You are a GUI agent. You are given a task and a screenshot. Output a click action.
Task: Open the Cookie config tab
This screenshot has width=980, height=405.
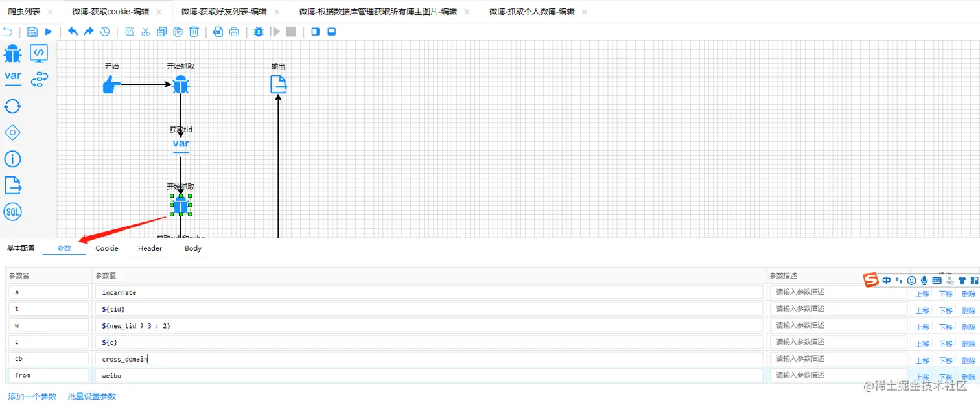[107, 248]
